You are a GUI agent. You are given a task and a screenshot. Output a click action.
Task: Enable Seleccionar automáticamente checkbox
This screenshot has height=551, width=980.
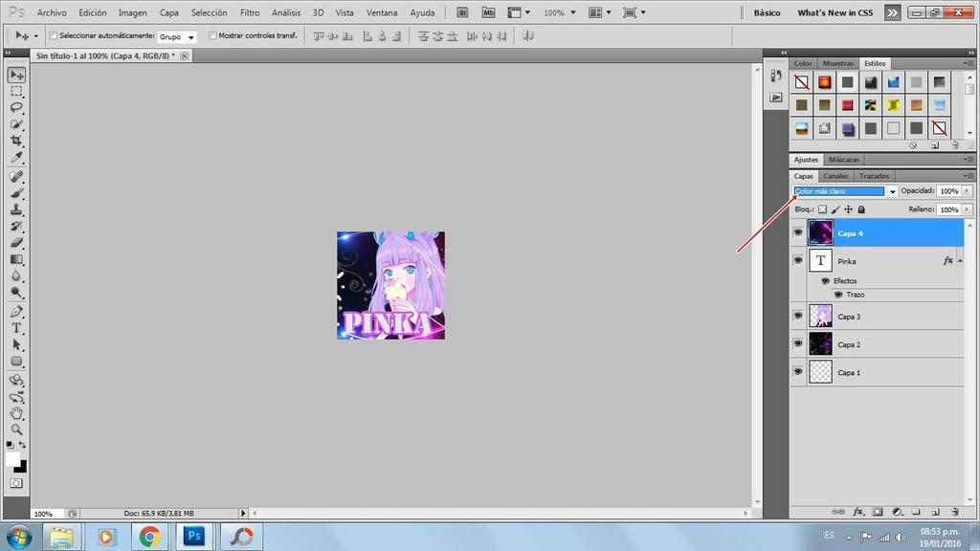(54, 35)
